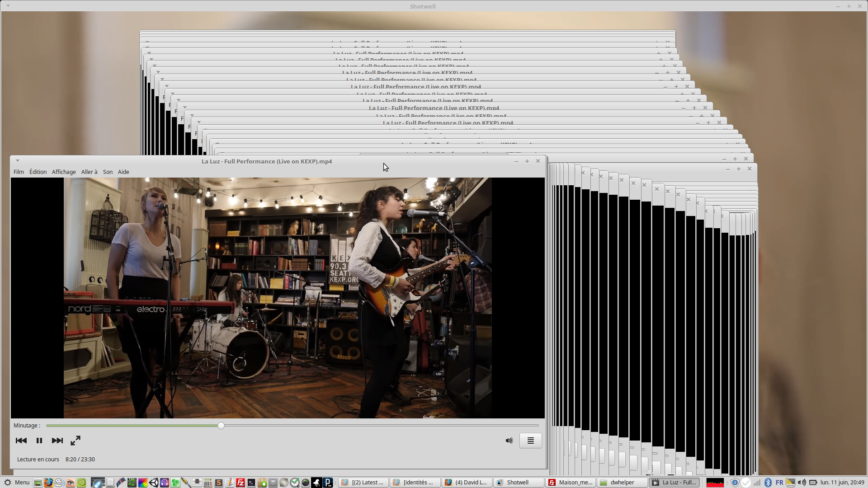Open the Aide menu

[x=123, y=172]
